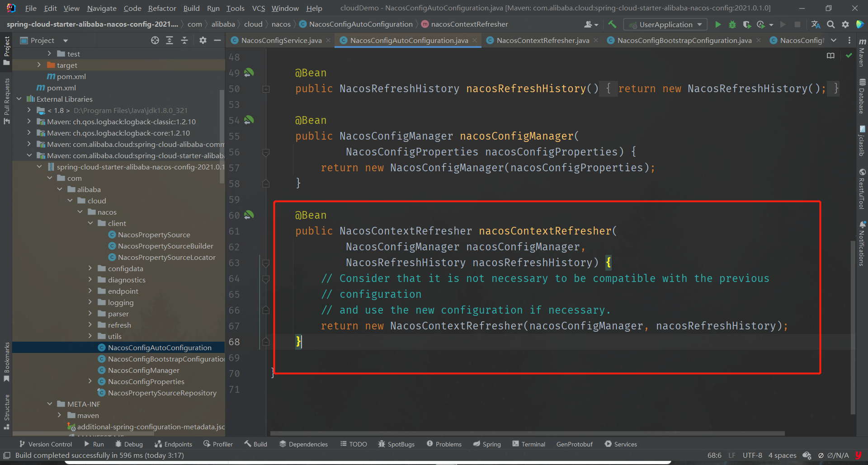Click Spring bean gutter icon on line 49
This screenshot has height=465, width=868.
[249, 72]
